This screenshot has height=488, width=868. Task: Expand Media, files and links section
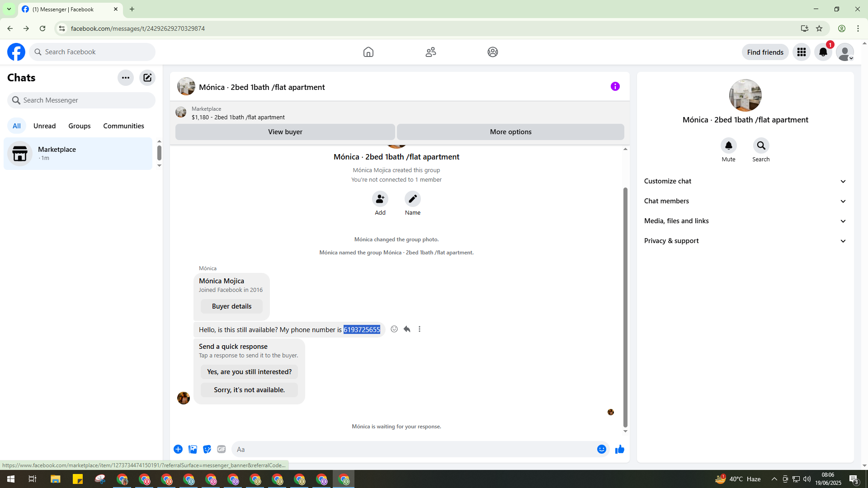pyautogui.click(x=745, y=221)
